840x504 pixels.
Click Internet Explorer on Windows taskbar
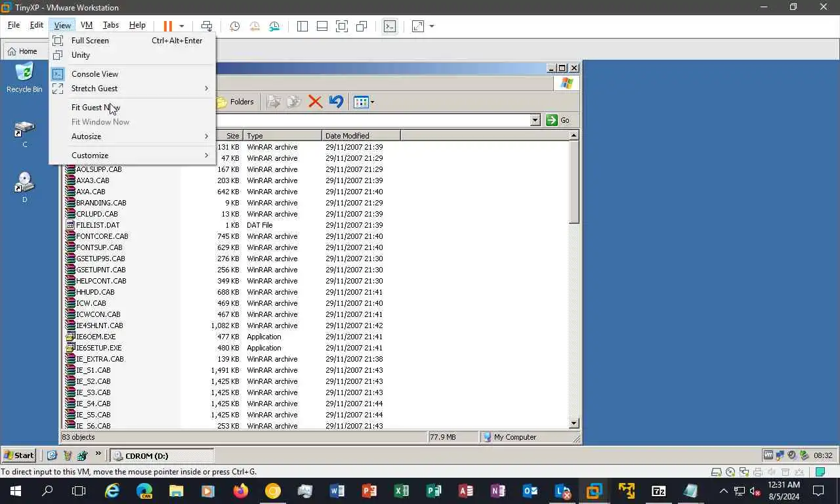coord(112,490)
